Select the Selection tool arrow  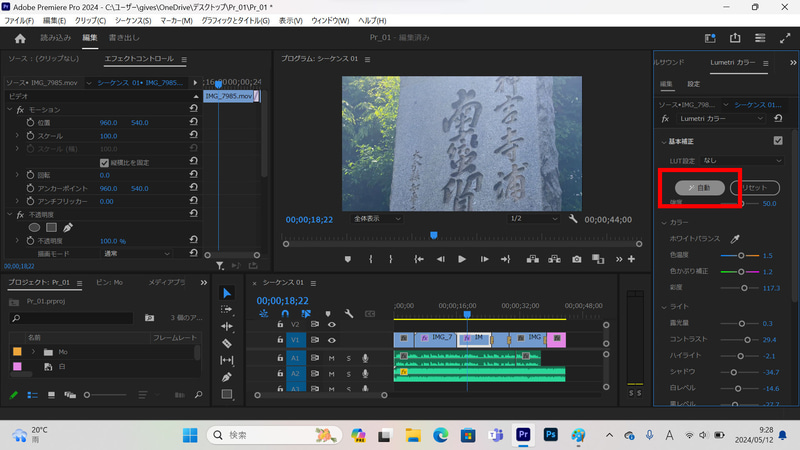(227, 293)
